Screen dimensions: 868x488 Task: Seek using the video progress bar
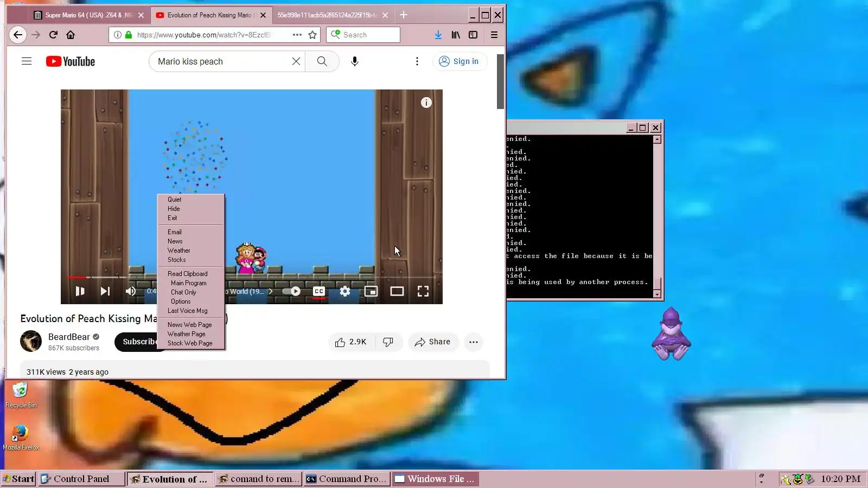tap(251, 277)
